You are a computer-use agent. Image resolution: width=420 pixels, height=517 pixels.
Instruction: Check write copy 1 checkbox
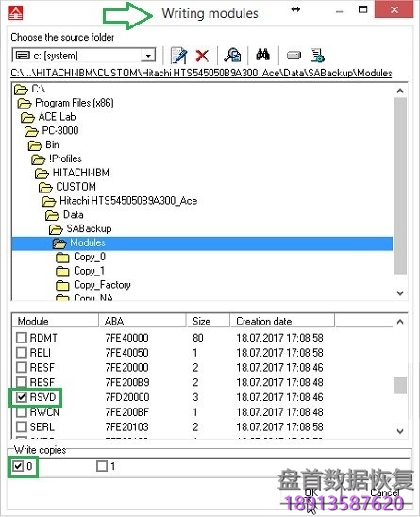(x=102, y=466)
